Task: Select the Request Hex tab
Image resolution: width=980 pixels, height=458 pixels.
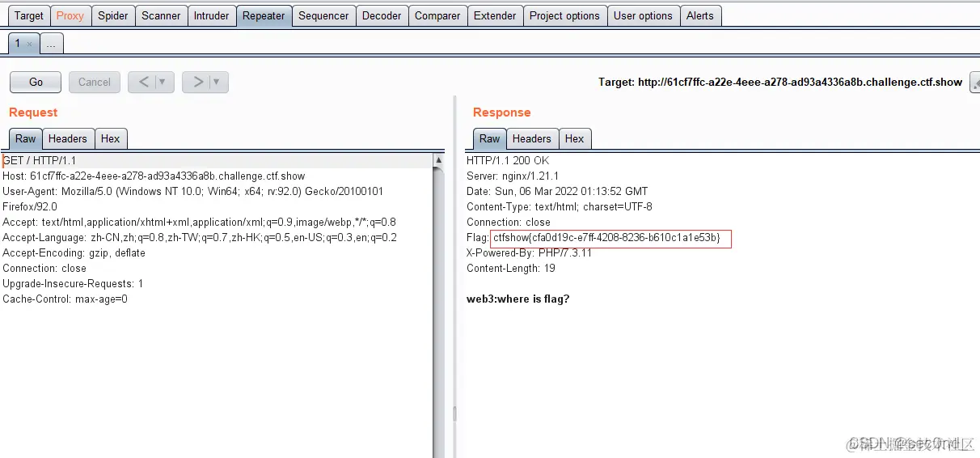Action: (x=111, y=138)
